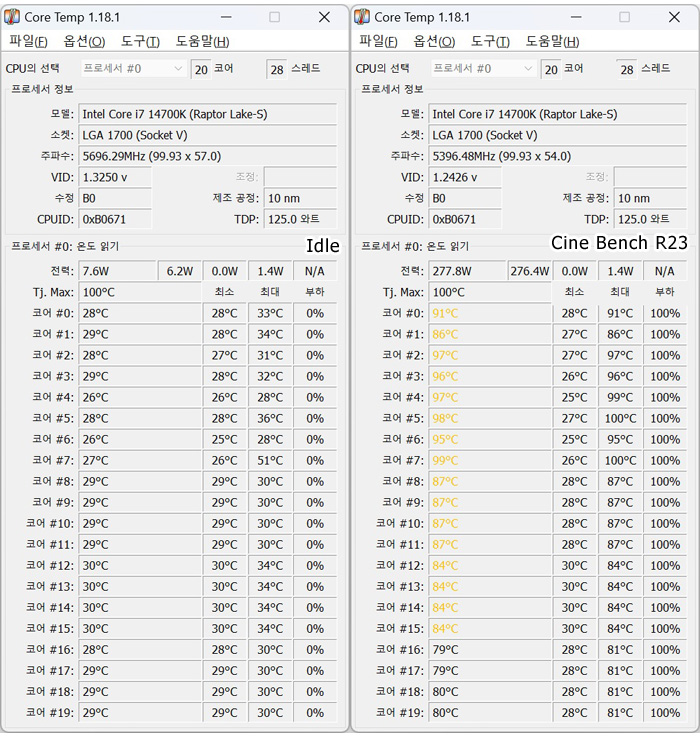This screenshot has width=700, height=736.
Task: Select the VID field showing 1.3250 v
Action: pos(116,177)
